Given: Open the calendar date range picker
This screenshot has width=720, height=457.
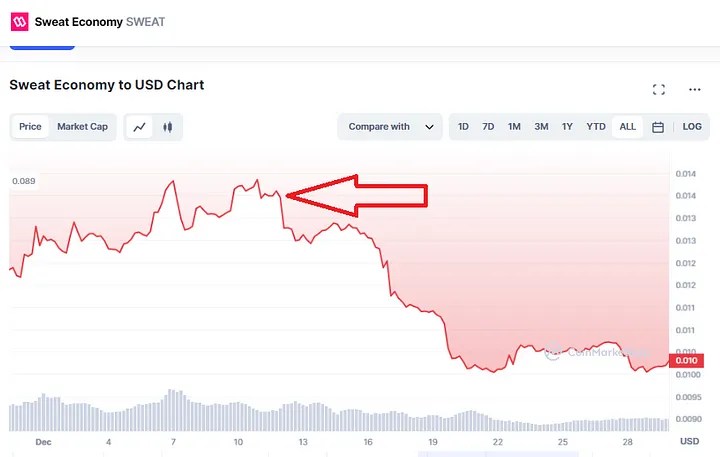Looking at the screenshot, I should 658,127.
